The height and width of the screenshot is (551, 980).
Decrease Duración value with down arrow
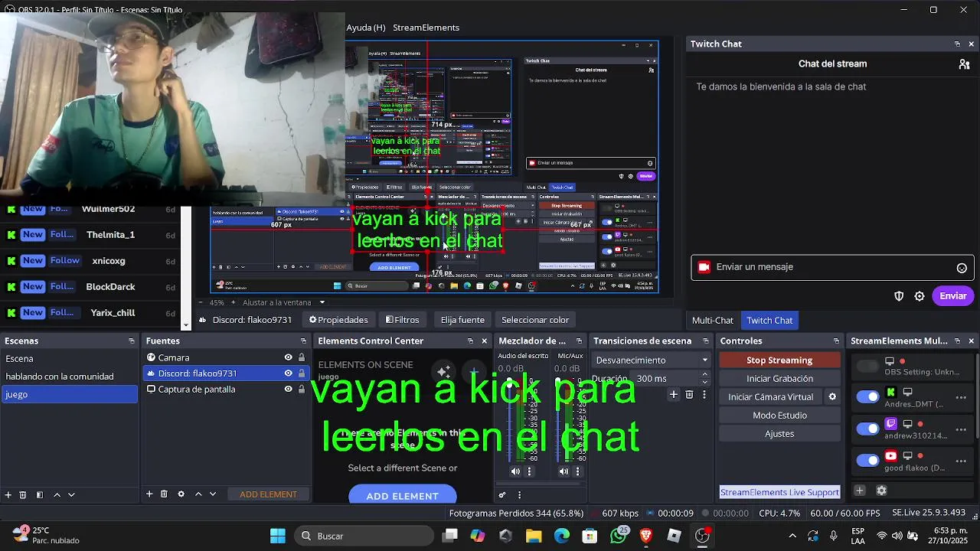pyautogui.click(x=704, y=382)
